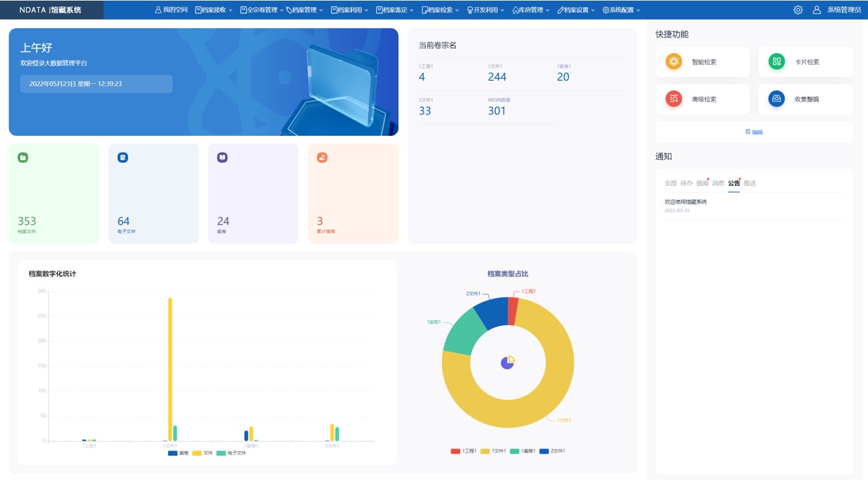868x480 pixels.
Task: Click the 244 value under 1文件1
Action: pos(497,77)
